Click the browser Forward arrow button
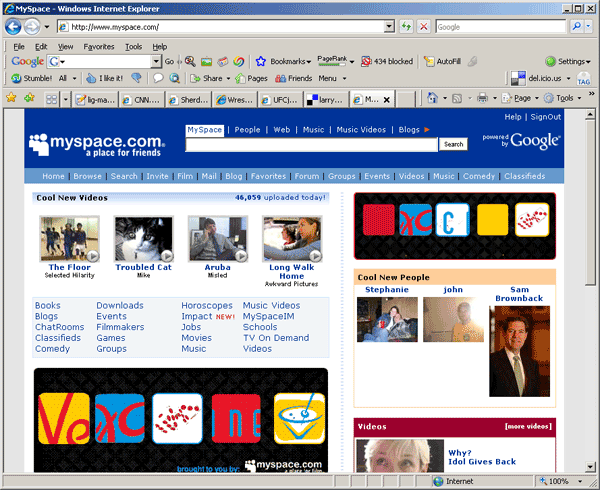 (32, 27)
